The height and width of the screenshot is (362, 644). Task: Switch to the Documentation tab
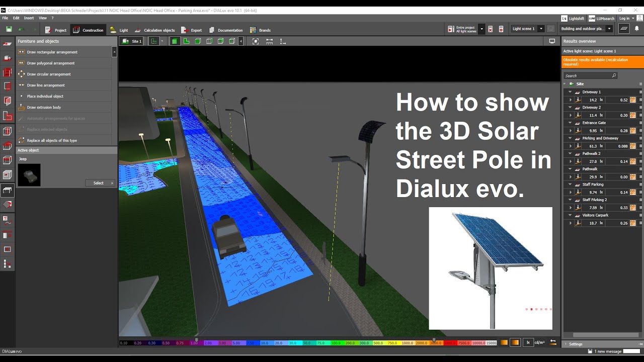(226, 30)
